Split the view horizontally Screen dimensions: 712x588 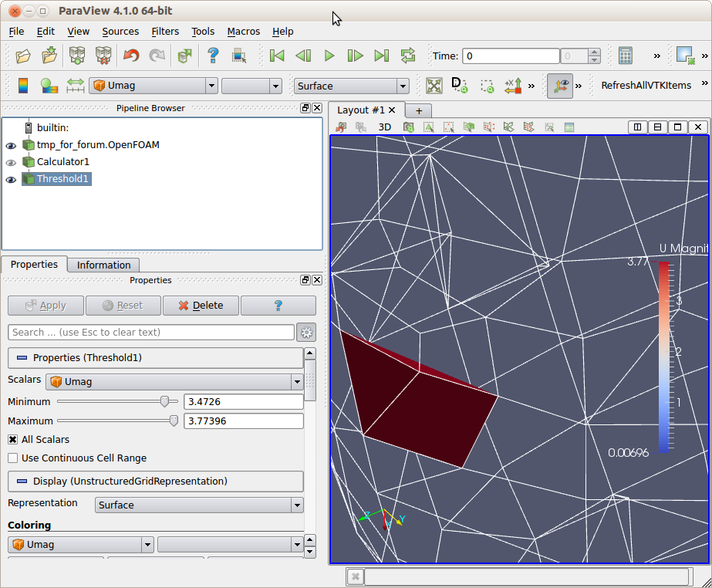click(x=637, y=127)
